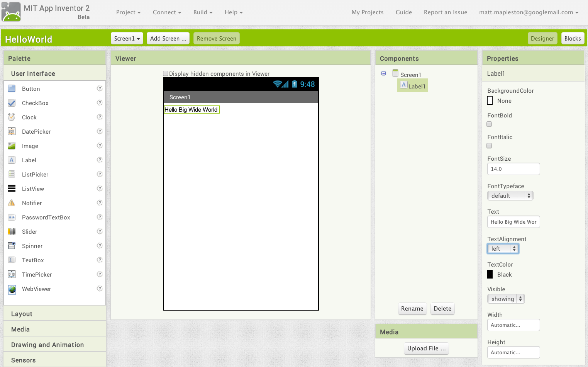The image size is (588, 367).
Task: Select the PasswordTextBox palette icon
Action: (12, 217)
